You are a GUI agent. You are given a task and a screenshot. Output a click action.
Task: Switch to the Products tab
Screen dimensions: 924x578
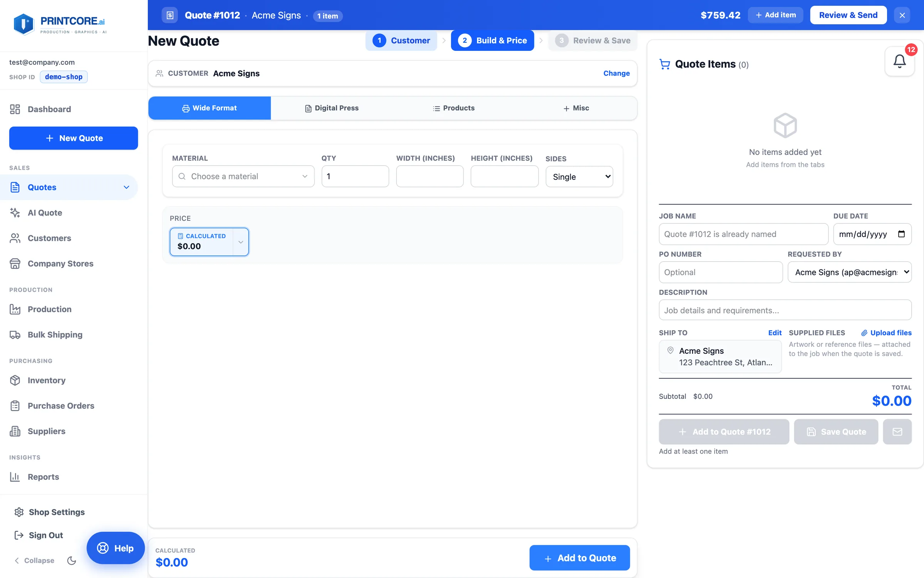point(454,108)
